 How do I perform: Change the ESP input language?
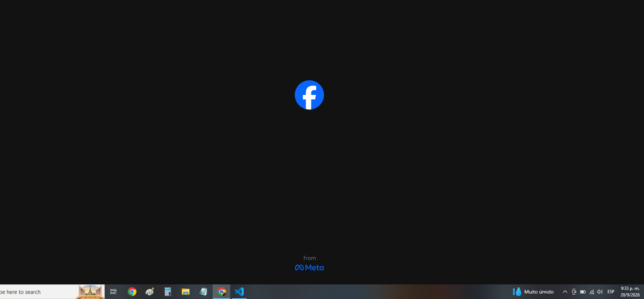pos(611,292)
